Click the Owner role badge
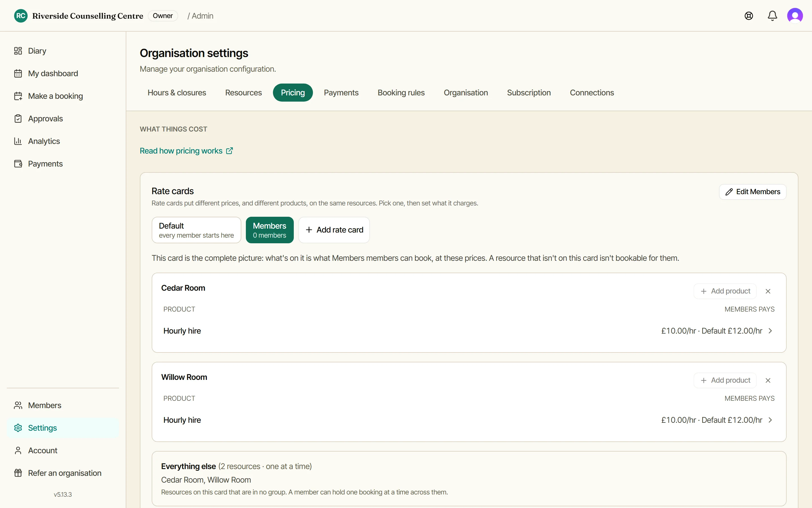The image size is (812, 508). pyautogui.click(x=163, y=16)
